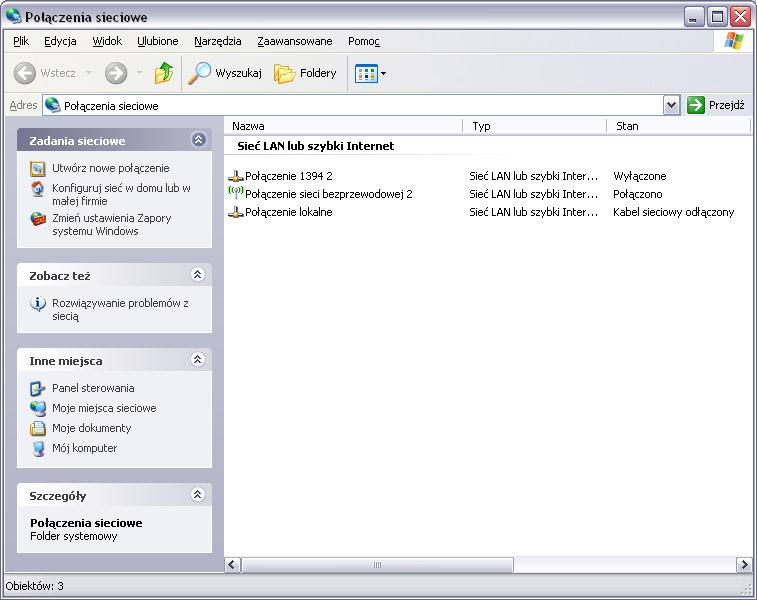Open Moje dokumenty link
This screenshot has height=600, width=757.
click(92, 428)
